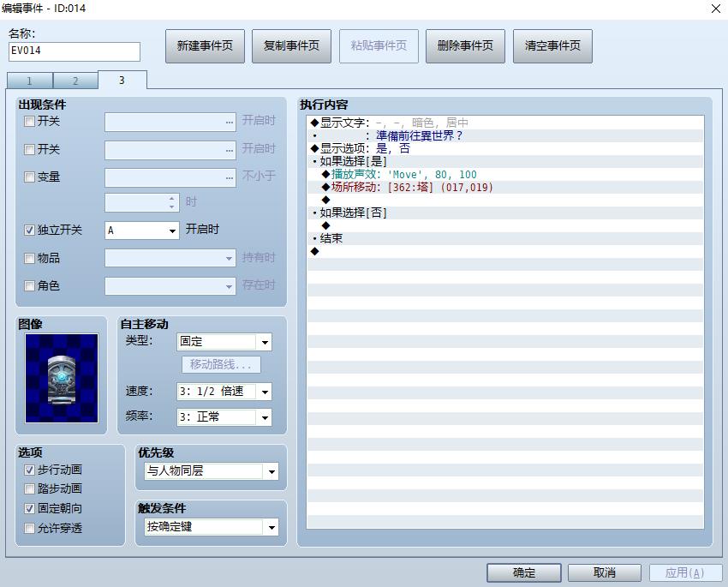Screen dimensions: 728x587
Task: Click the 复制事件页 button
Action: pyautogui.click(x=291, y=46)
